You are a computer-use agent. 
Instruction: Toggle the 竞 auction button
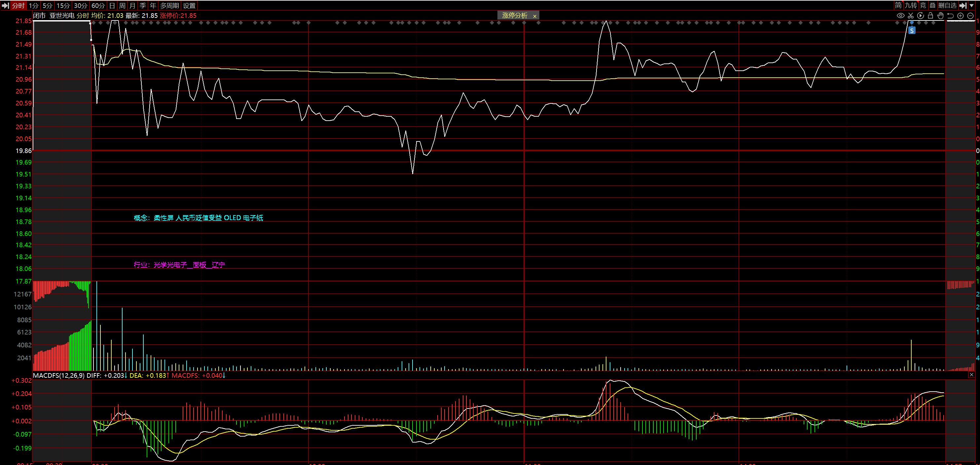coord(923,5)
